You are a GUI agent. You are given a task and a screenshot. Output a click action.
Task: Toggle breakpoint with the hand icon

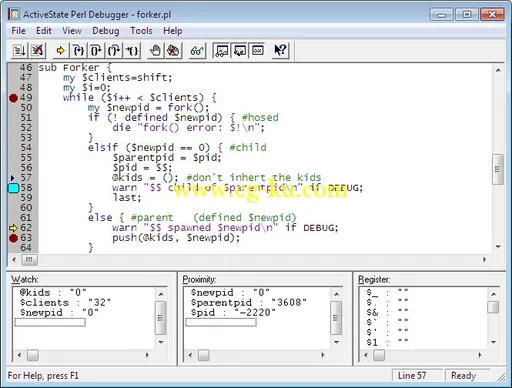click(155, 51)
